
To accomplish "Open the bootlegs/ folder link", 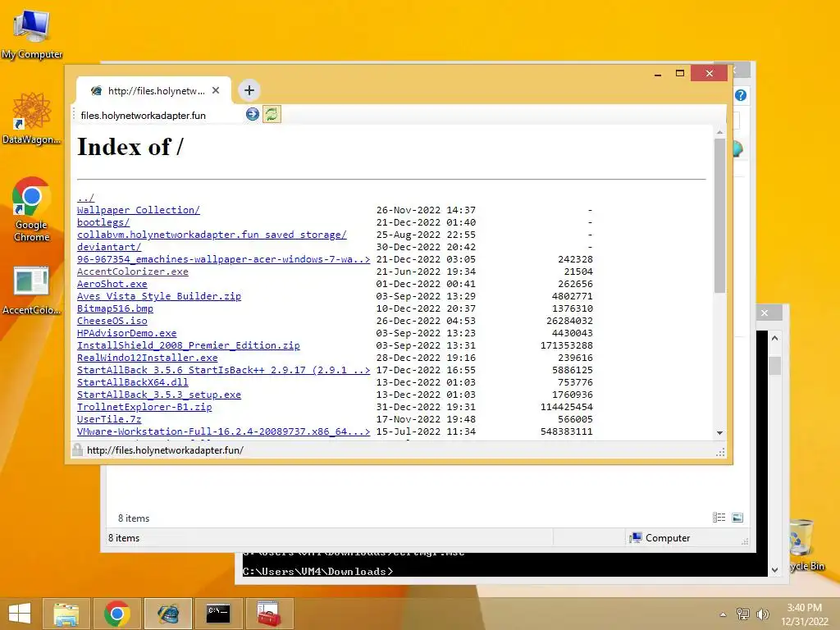I will point(103,222).
